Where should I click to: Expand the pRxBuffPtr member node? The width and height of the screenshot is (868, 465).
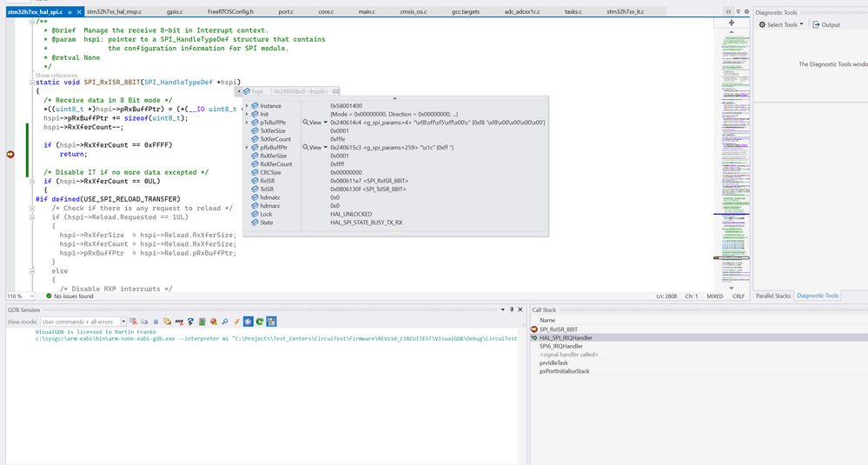(247, 148)
